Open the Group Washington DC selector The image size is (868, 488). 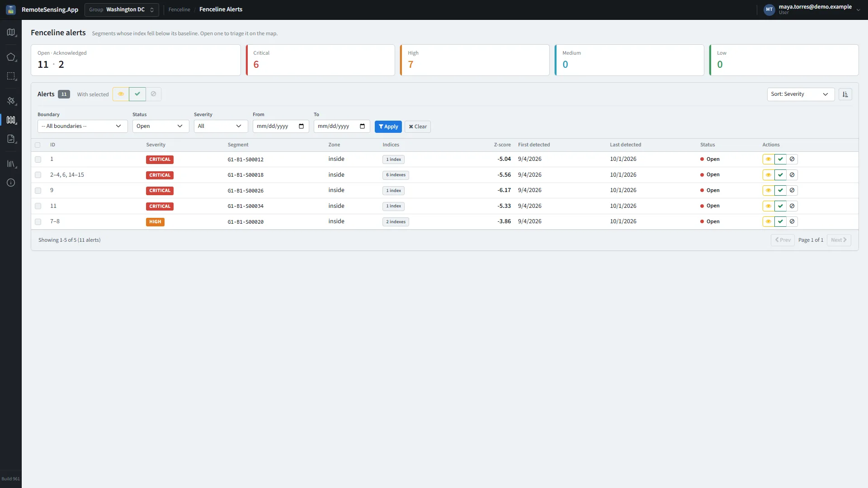122,9
